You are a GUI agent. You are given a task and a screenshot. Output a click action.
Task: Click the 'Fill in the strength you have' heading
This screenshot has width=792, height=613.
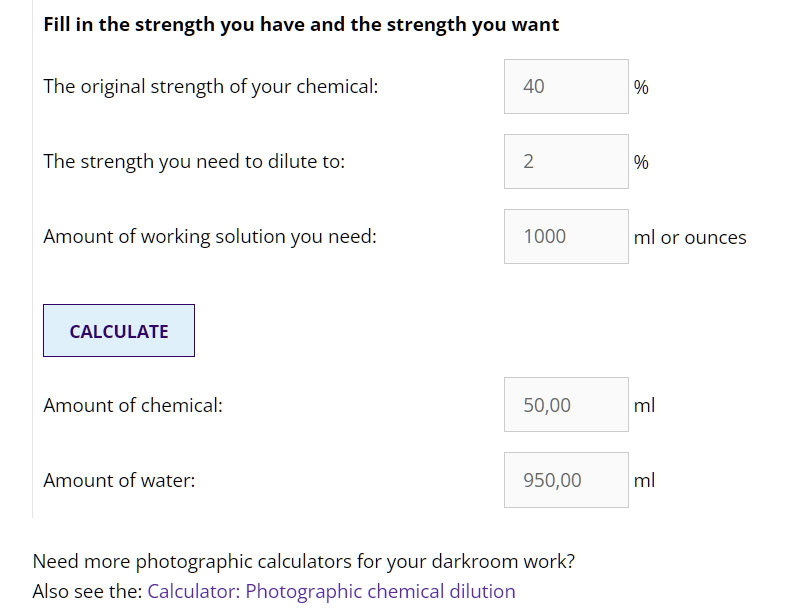pyautogui.click(x=301, y=25)
